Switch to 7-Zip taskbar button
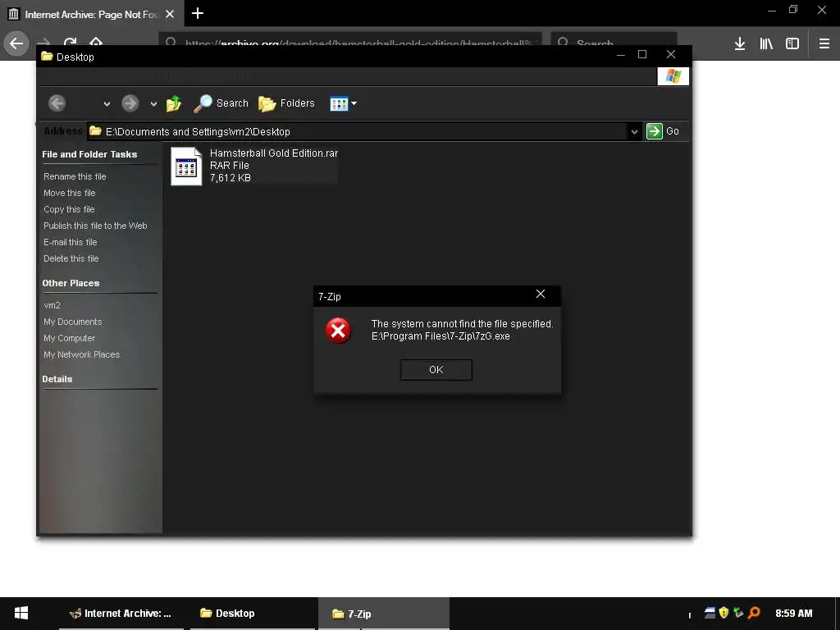Viewport: 840px width, 630px height. (384, 614)
